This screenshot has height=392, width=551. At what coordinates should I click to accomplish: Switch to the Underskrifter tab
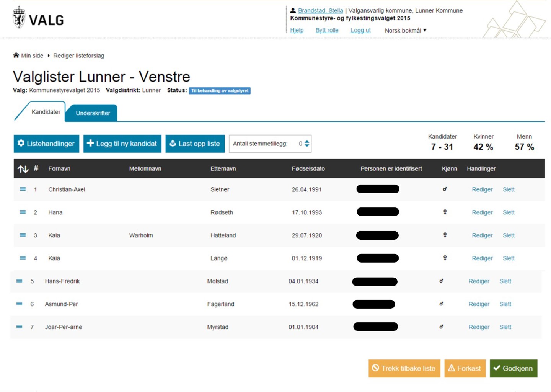tap(93, 113)
